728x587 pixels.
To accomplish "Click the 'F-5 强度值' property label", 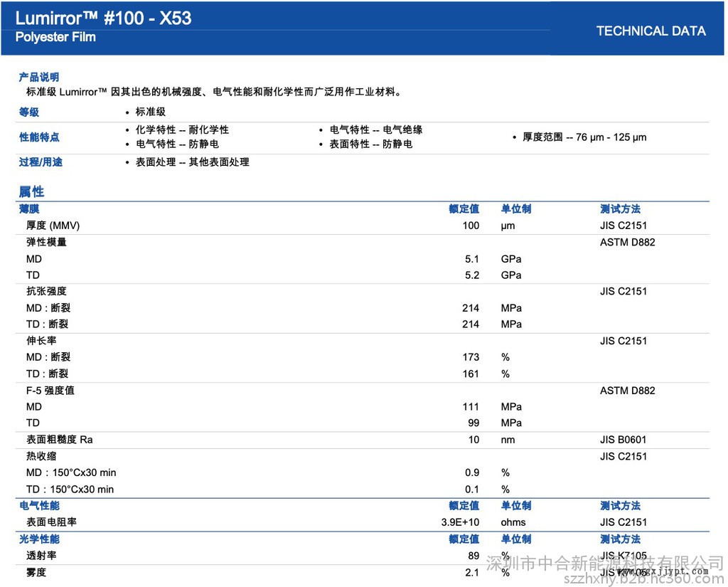I will tap(50, 391).
